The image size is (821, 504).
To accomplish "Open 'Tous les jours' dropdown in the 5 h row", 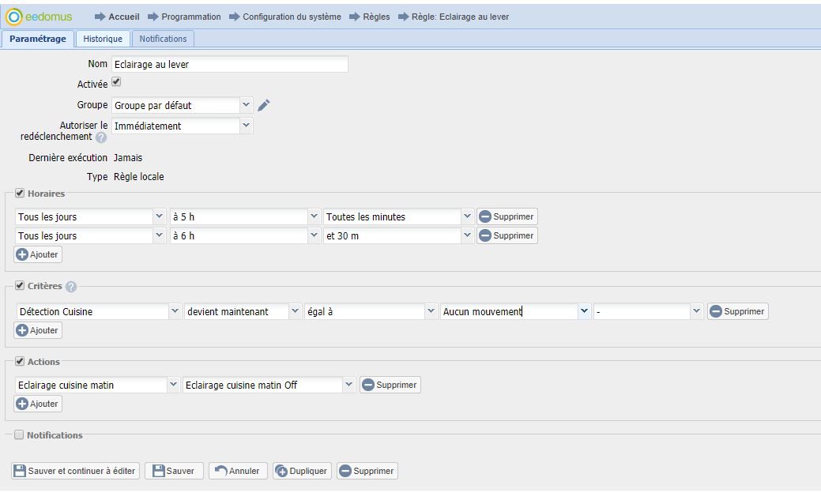I will (x=159, y=216).
